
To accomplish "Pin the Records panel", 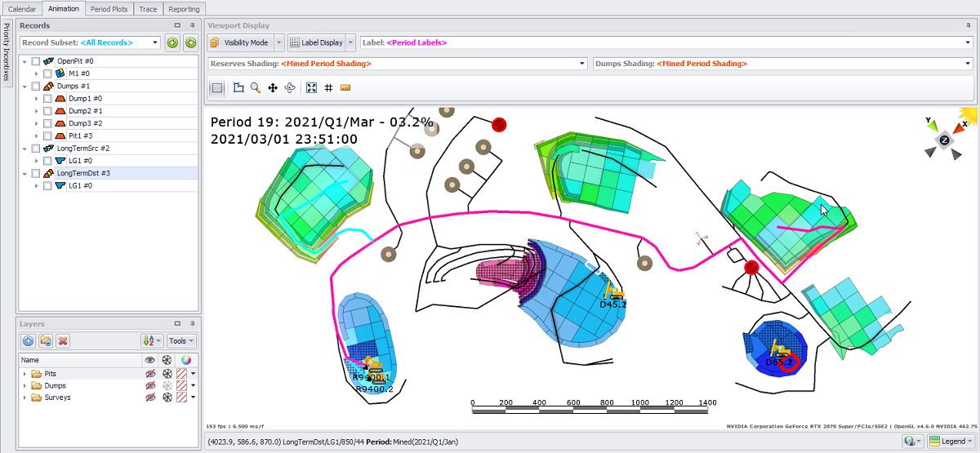I will click(x=193, y=25).
